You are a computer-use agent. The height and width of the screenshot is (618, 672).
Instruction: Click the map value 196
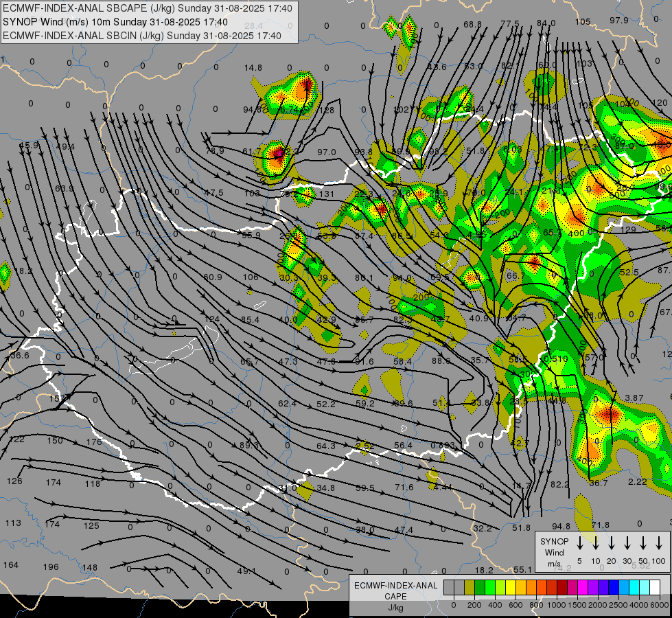[51, 566]
